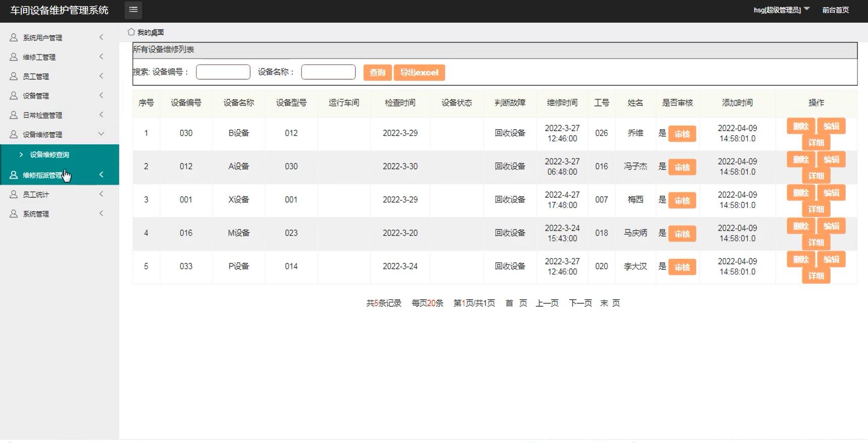The image size is (868, 443).
Task: Delete the A设备 repair record
Action: [x=801, y=159]
